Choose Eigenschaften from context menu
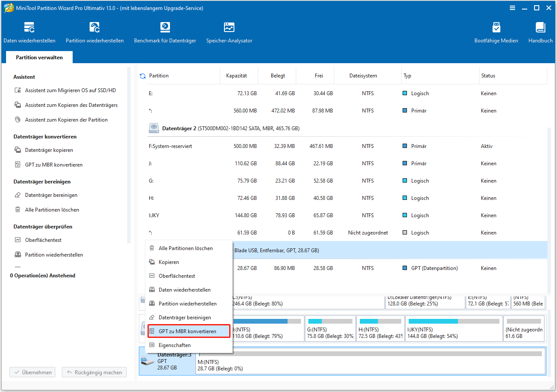 tap(174, 345)
